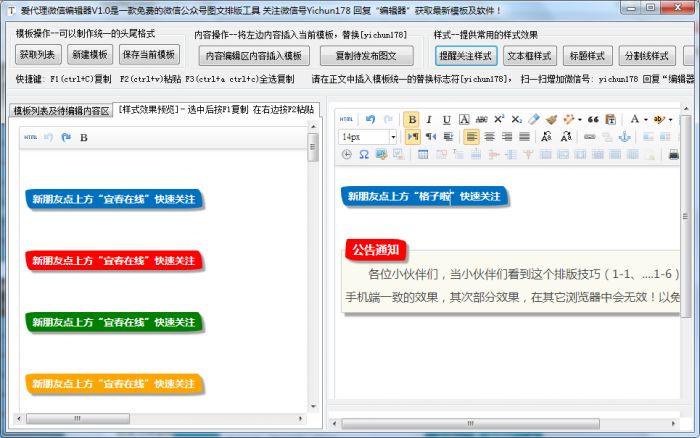Viewport: 700px width, 438px height.
Task: Select 标题样式 style button
Action: click(587, 56)
